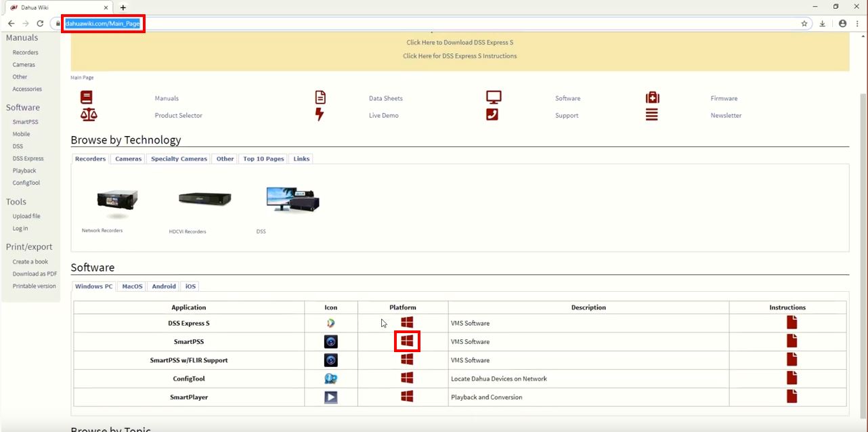Click the Network Recorders thumbnail
This screenshot has height=432, width=868.
(117, 202)
